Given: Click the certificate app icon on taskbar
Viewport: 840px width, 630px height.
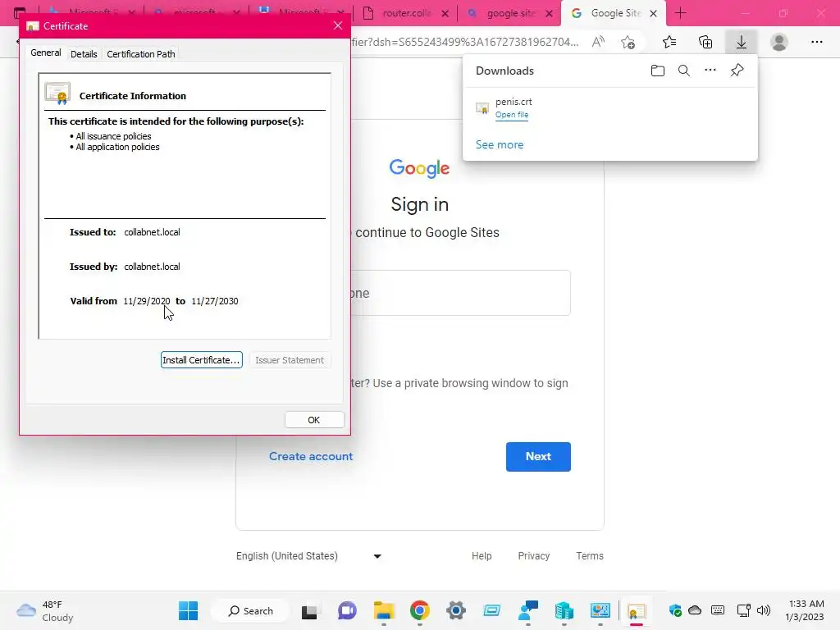Looking at the screenshot, I should click(636, 610).
